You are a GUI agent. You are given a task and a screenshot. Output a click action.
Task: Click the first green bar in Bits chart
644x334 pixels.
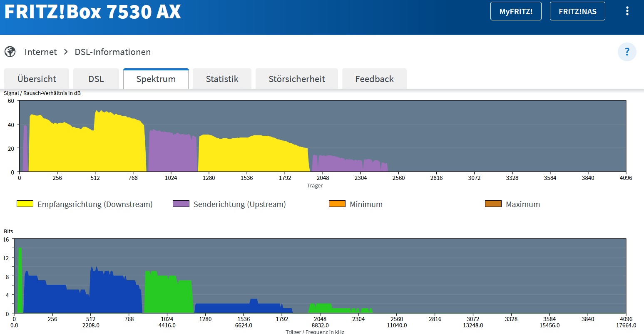pyautogui.click(x=20, y=283)
